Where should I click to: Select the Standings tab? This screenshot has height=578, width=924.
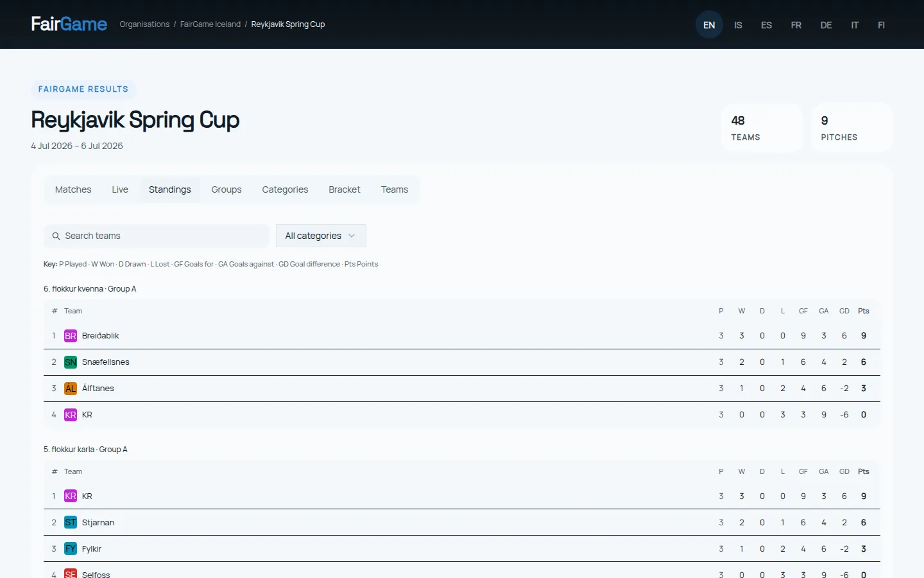170,189
